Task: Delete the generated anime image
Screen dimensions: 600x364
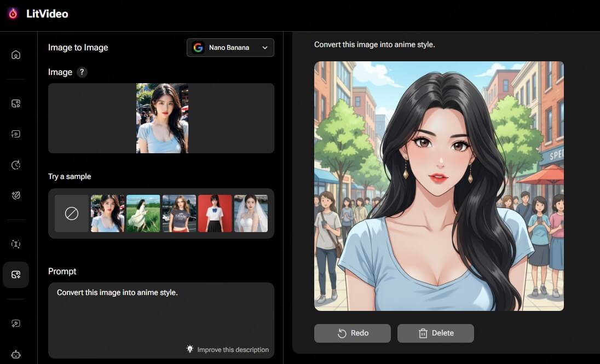Action: (x=435, y=333)
